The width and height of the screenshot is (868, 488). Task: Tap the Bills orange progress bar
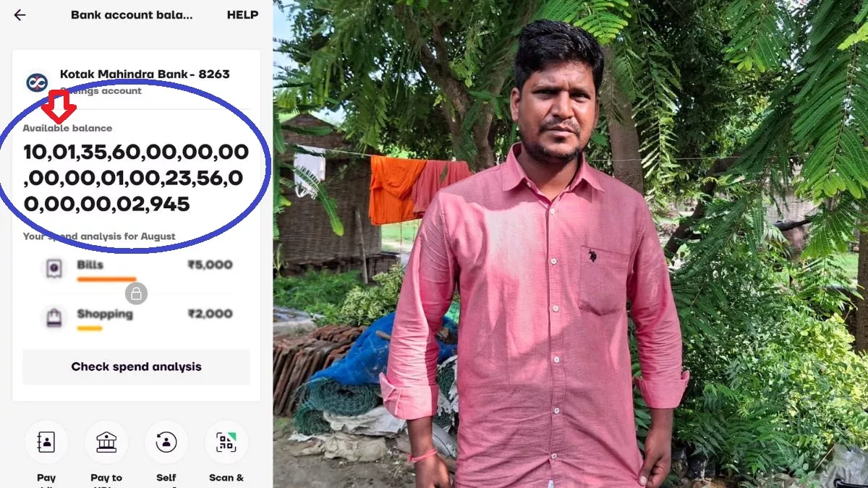coord(106,278)
